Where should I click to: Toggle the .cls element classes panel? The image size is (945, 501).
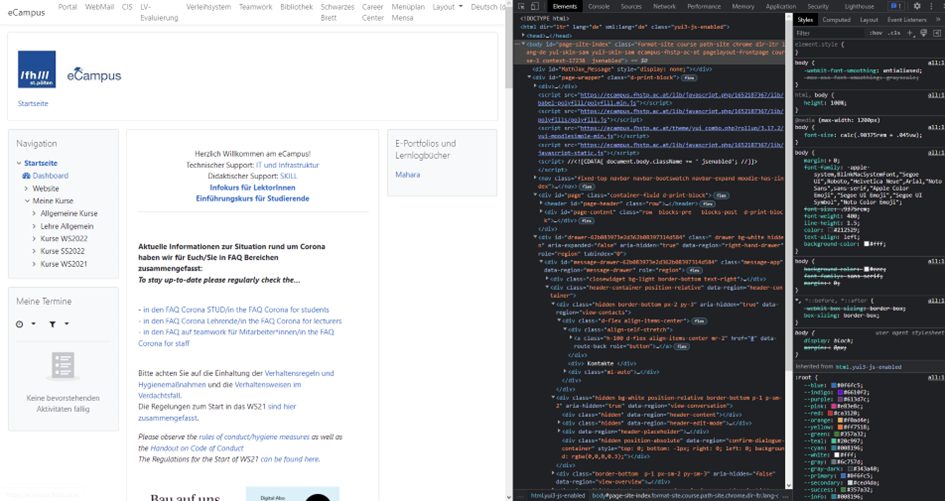click(894, 33)
